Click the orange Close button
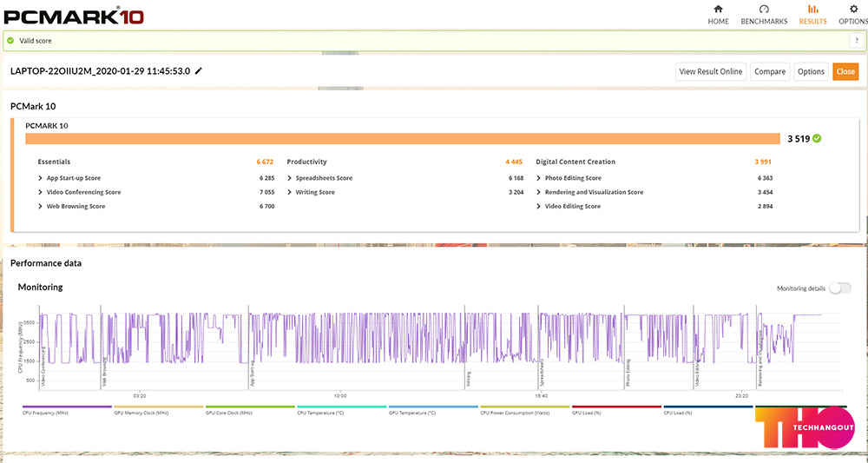This screenshot has width=868, height=463. [x=845, y=71]
